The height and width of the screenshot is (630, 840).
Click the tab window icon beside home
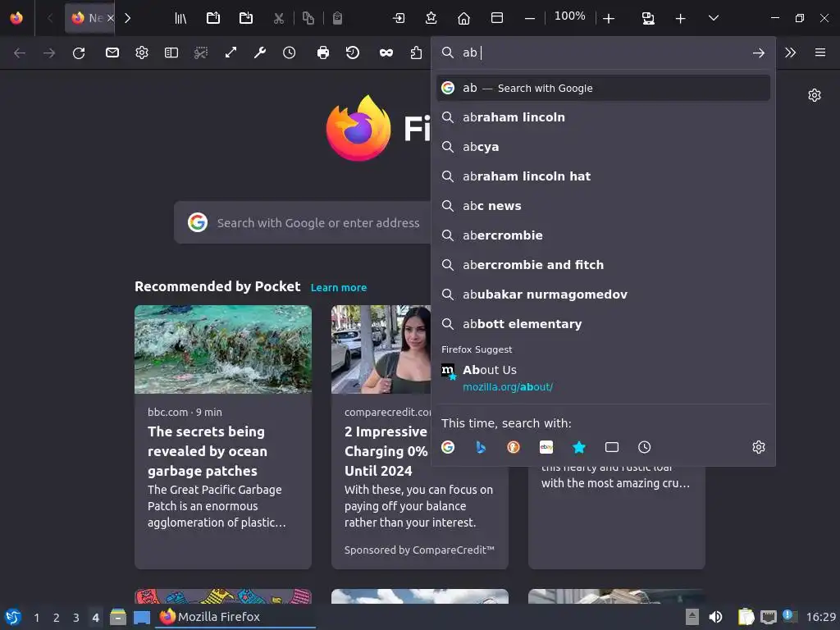497,18
